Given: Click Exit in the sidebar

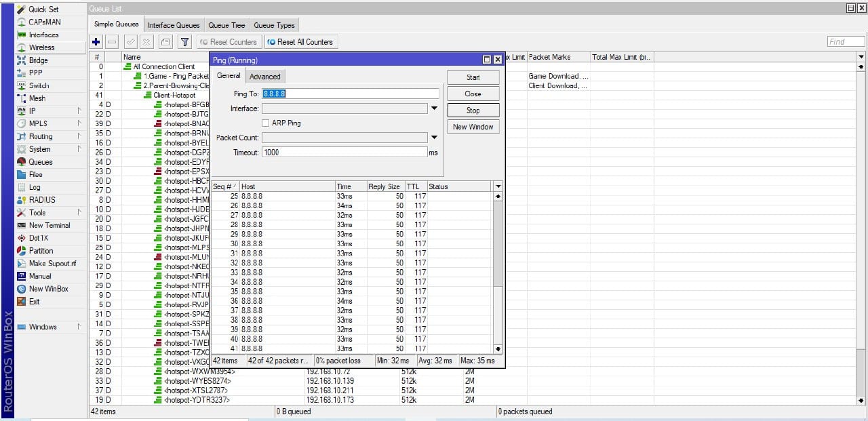Looking at the screenshot, I should 34,302.
